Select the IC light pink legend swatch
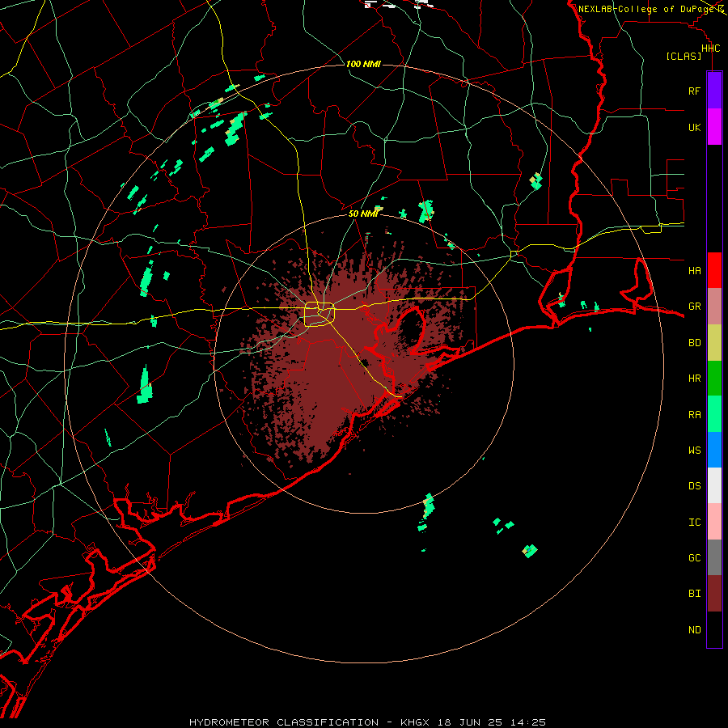728x728 pixels. (x=714, y=522)
